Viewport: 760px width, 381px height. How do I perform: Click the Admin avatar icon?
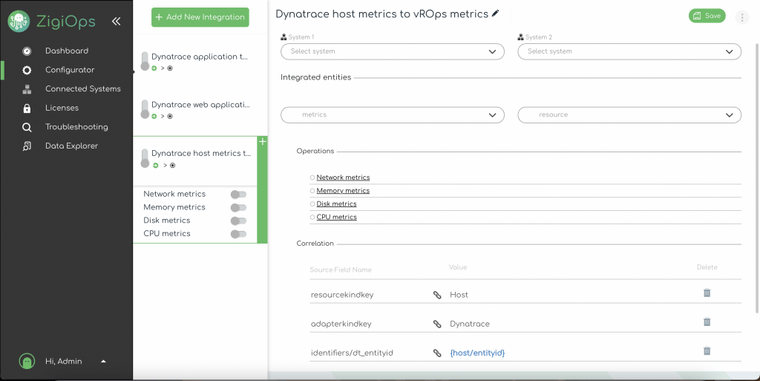27,361
